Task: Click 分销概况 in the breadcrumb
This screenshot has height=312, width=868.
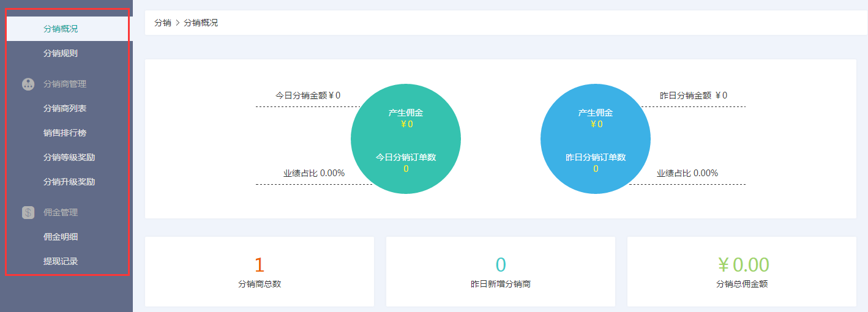Action: click(x=201, y=23)
